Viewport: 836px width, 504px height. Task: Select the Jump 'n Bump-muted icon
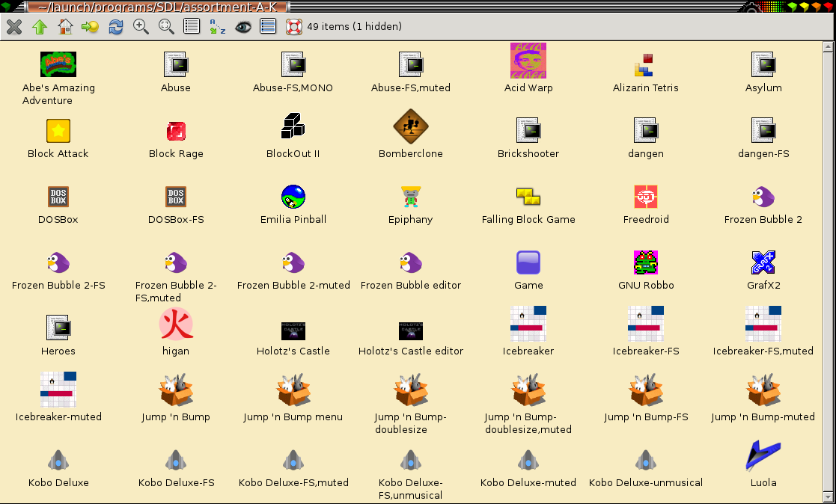pyautogui.click(x=763, y=390)
